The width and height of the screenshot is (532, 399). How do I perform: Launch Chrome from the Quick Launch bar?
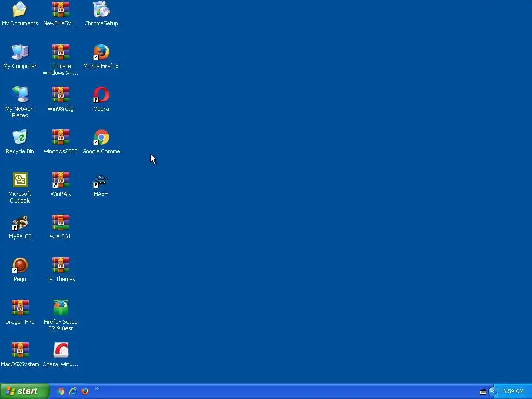(61, 392)
